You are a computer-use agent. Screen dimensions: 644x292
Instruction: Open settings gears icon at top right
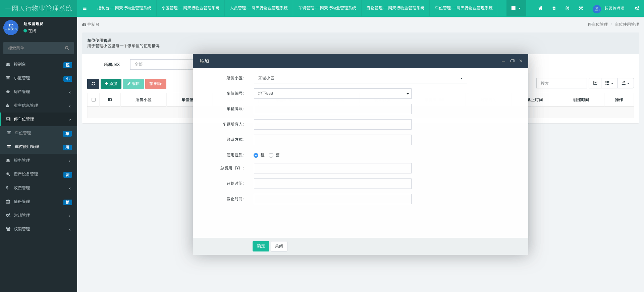click(x=637, y=8)
